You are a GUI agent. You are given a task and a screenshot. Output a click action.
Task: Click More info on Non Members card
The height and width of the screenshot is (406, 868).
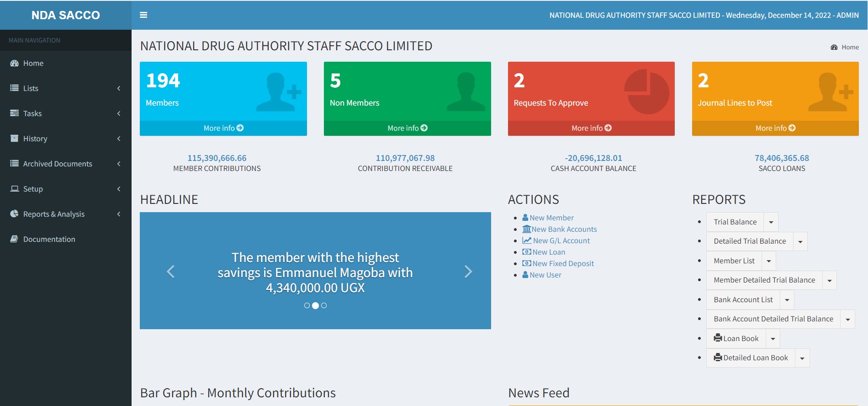point(407,128)
